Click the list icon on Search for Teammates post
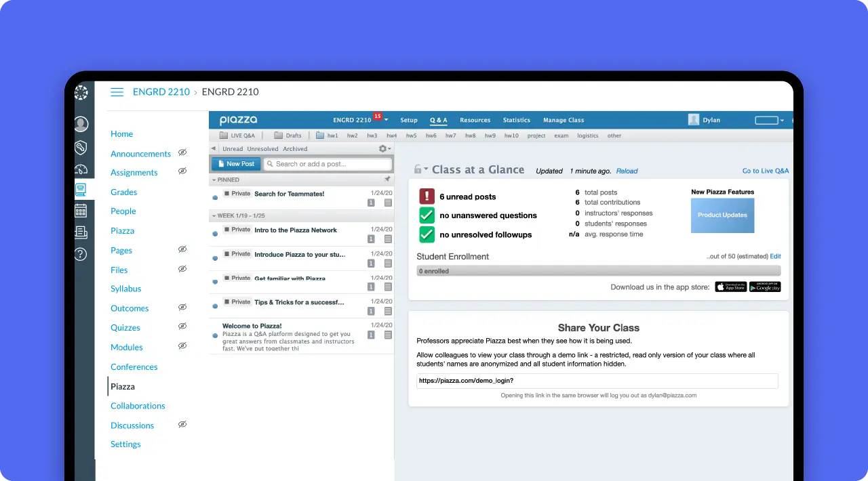This screenshot has width=868, height=481. pyautogui.click(x=388, y=203)
